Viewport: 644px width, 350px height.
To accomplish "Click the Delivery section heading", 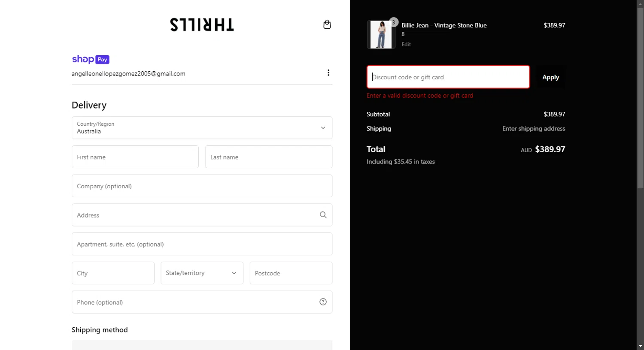I will (x=89, y=105).
